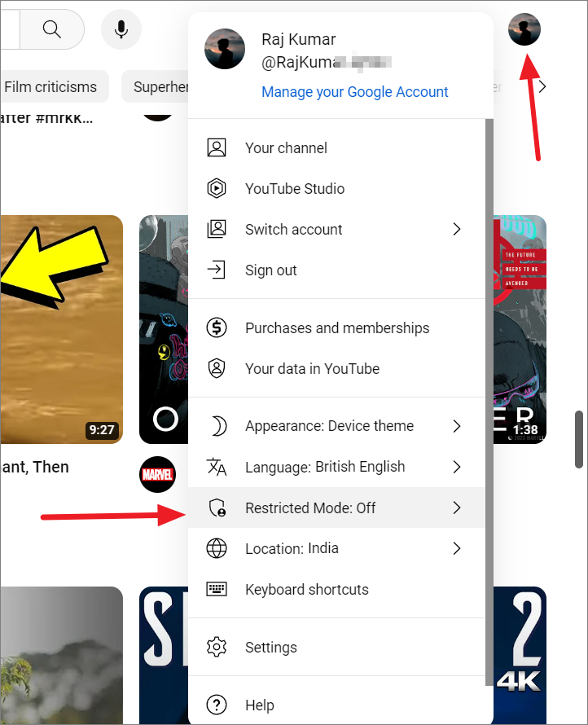Click Raj Kumar avatar in menu
The height and width of the screenshot is (725, 588).
(225, 49)
